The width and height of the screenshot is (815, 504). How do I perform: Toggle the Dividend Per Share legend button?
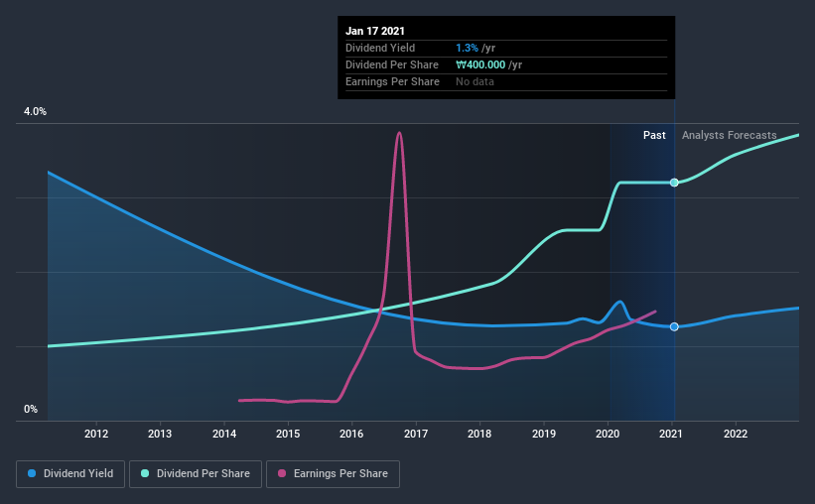(196, 474)
